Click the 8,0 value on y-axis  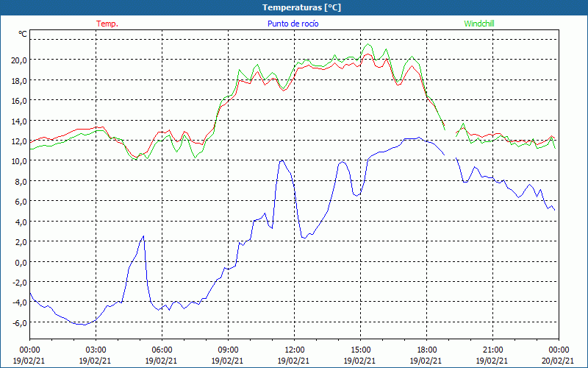pyautogui.click(x=21, y=181)
